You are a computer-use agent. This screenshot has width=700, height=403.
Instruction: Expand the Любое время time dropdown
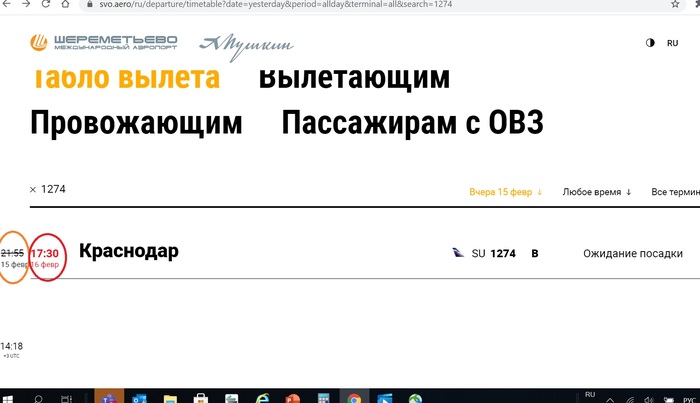tap(597, 192)
